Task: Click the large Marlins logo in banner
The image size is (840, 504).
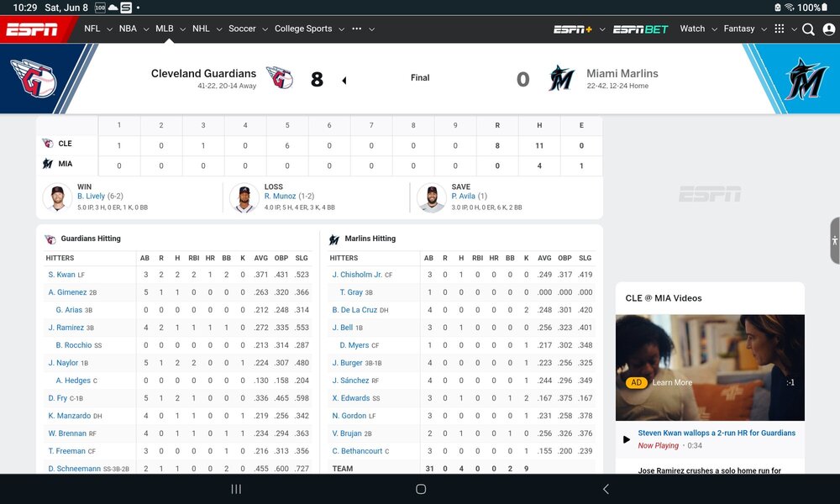Action: [806, 79]
